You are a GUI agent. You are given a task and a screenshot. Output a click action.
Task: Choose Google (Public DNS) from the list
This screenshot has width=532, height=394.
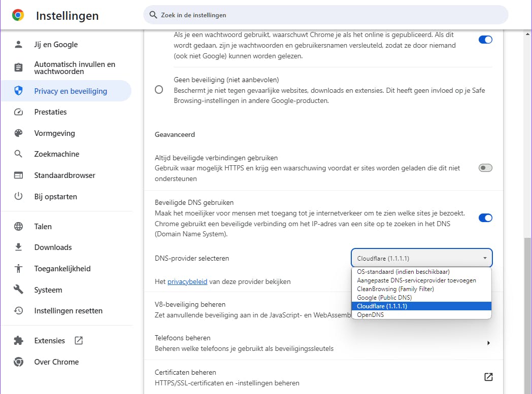click(x=384, y=298)
